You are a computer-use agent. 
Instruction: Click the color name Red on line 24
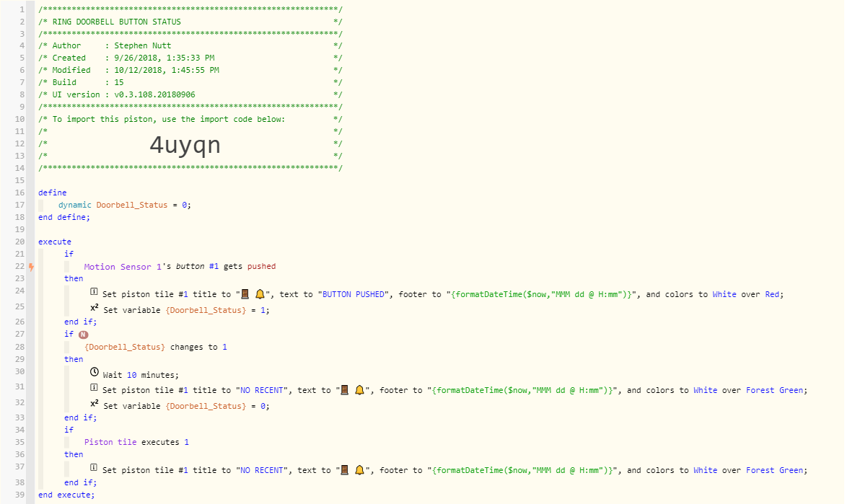click(772, 294)
